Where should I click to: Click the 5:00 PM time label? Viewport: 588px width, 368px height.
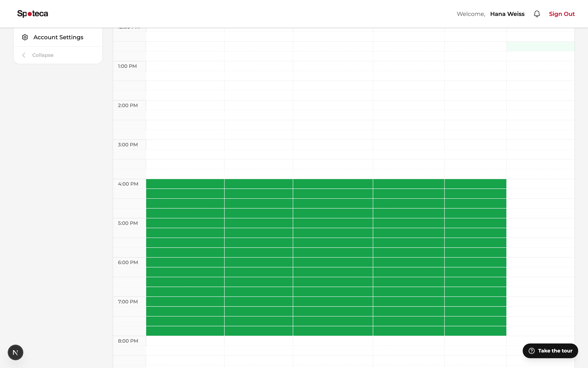(128, 223)
